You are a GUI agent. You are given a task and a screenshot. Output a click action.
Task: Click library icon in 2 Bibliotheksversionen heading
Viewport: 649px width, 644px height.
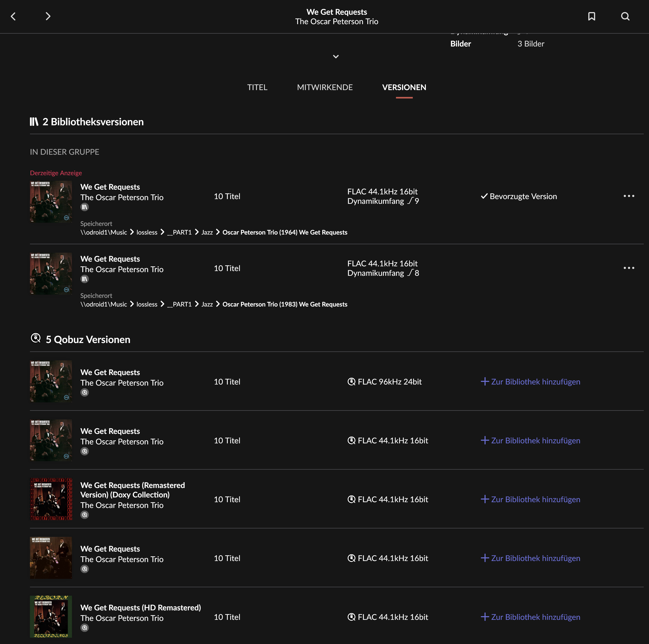(34, 122)
